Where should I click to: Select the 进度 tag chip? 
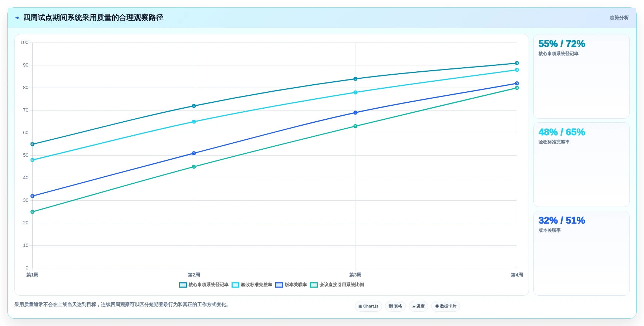(x=418, y=306)
